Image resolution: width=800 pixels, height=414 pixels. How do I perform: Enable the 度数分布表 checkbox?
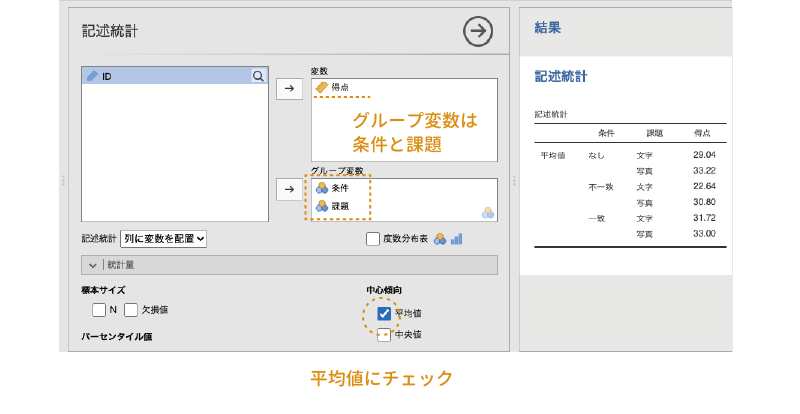pyautogui.click(x=373, y=239)
